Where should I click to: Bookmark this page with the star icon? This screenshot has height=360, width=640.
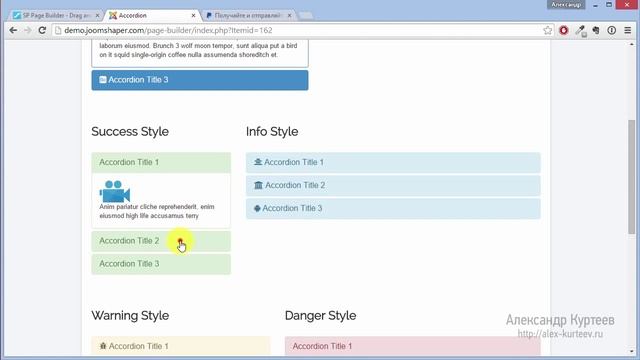[547, 30]
